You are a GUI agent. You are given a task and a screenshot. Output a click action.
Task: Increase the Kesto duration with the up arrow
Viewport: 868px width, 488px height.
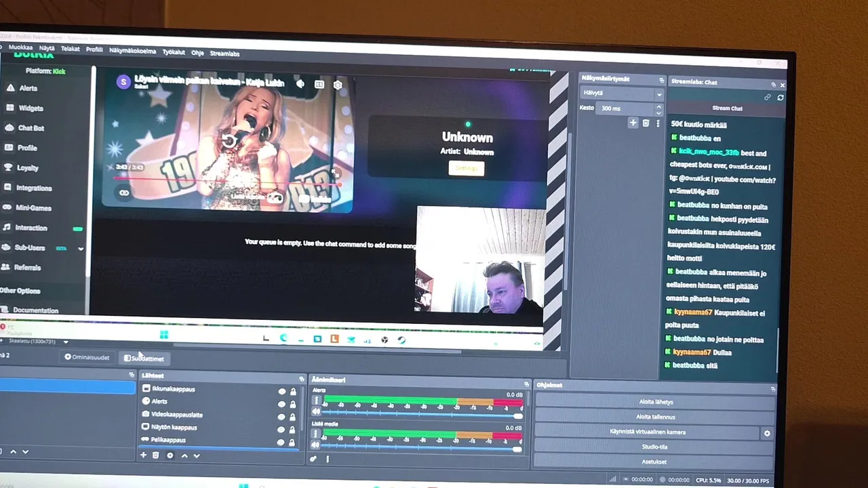click(658, 106)
